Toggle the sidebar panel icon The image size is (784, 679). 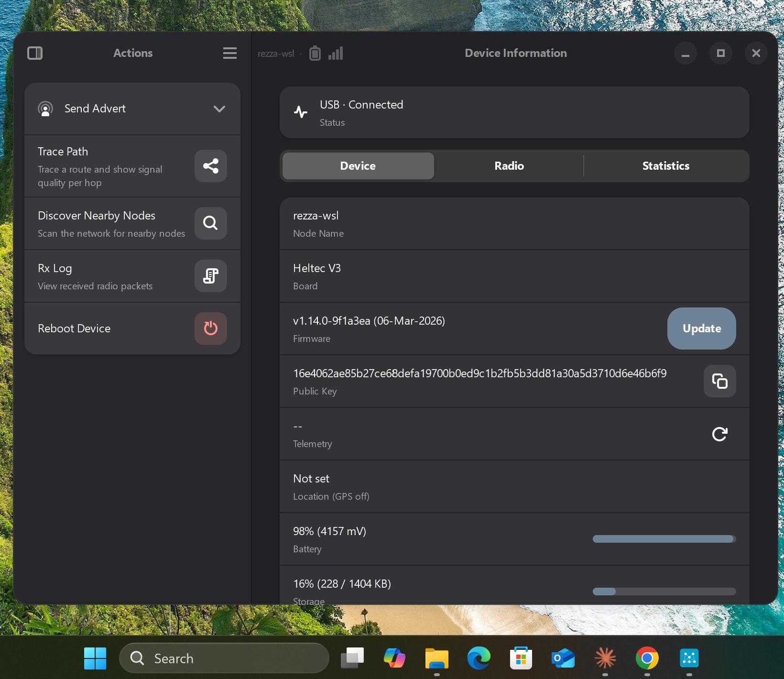35,53
